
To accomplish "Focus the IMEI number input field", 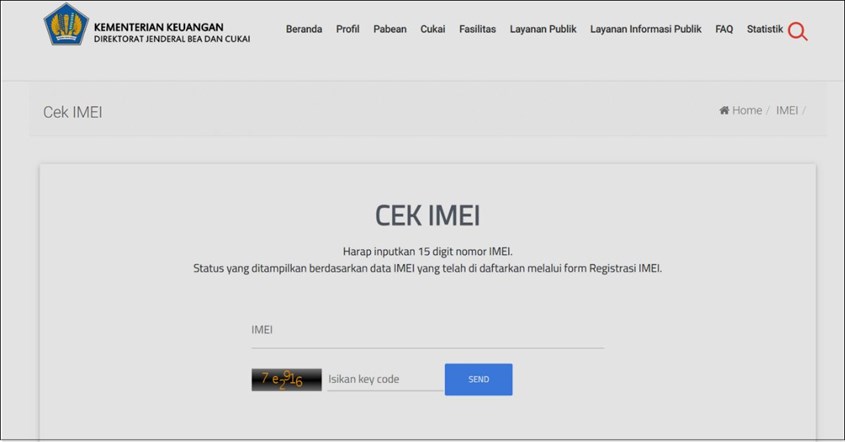I will (x=427, y=330).
